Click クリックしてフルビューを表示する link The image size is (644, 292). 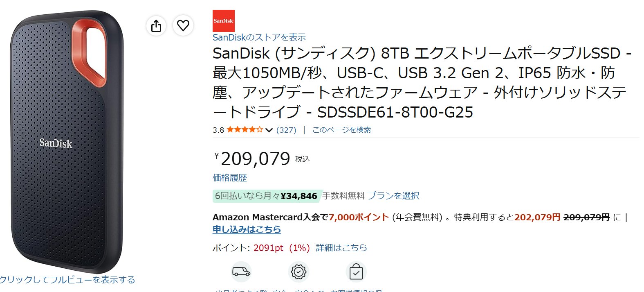(67, 280)
